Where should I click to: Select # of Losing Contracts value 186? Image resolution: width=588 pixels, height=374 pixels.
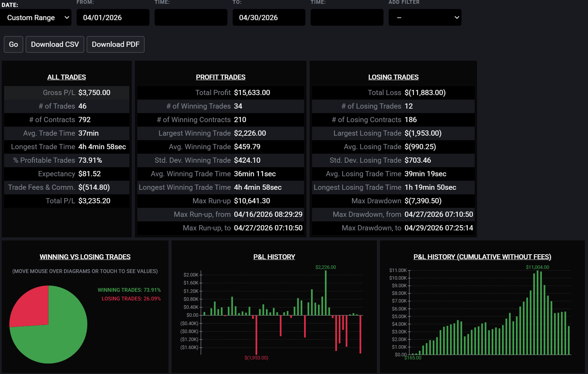(410, 120)
